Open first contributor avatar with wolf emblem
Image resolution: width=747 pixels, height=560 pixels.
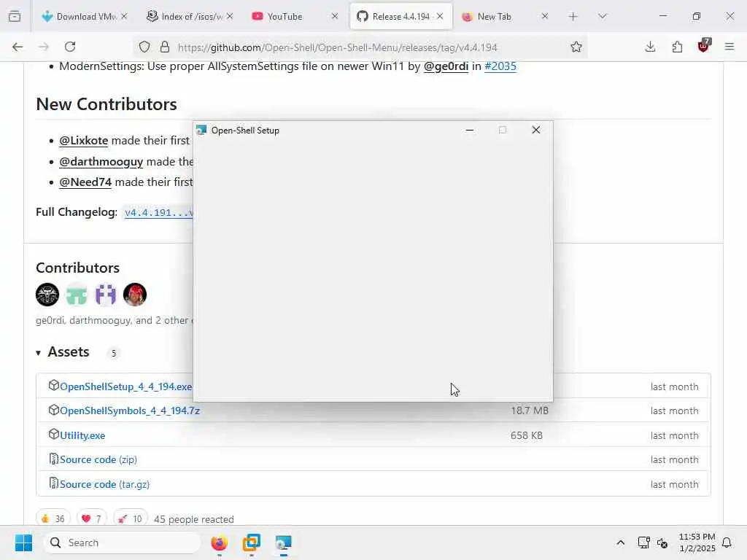point(47,295)
